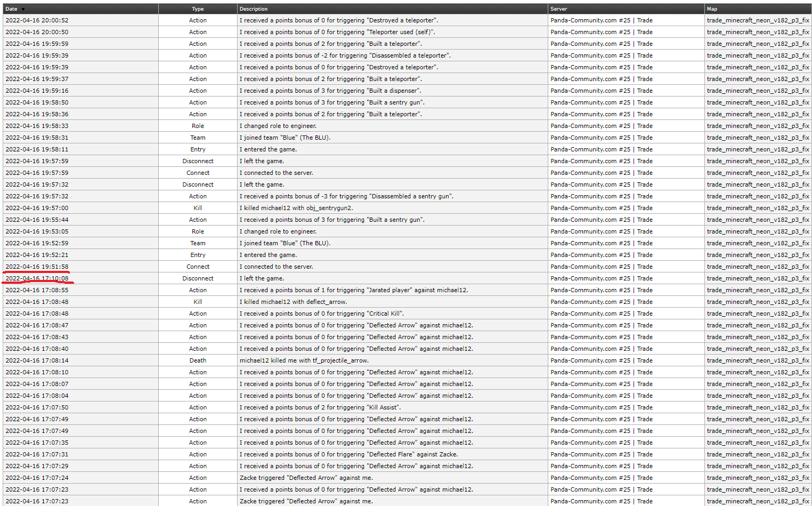The width and height of the screenshot is (812, 506).
Task: Click the red-underlined 2022-04-16 17:10:08 timestamp
Action: [37, 278]
